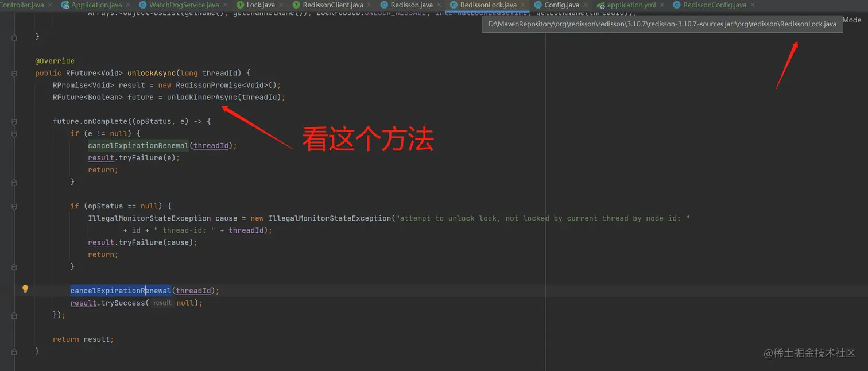Close the RedissonConfig.java tab

(x=752, y=5)
